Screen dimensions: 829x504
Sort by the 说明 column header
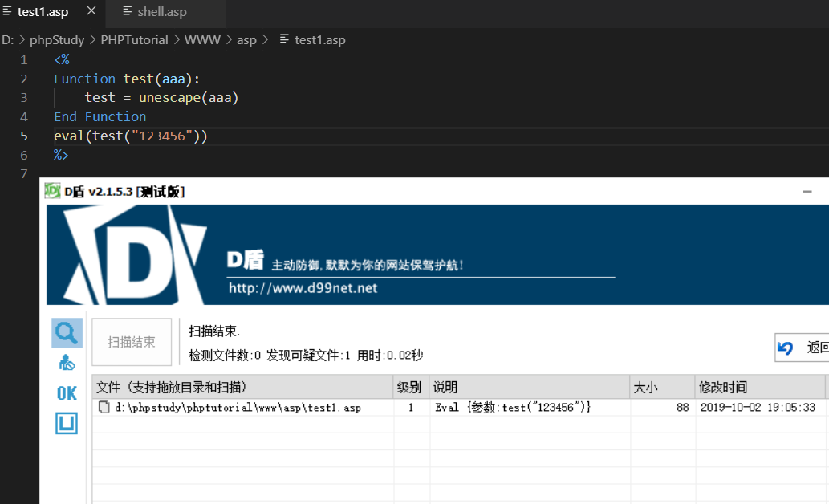(x=529, y=387)
